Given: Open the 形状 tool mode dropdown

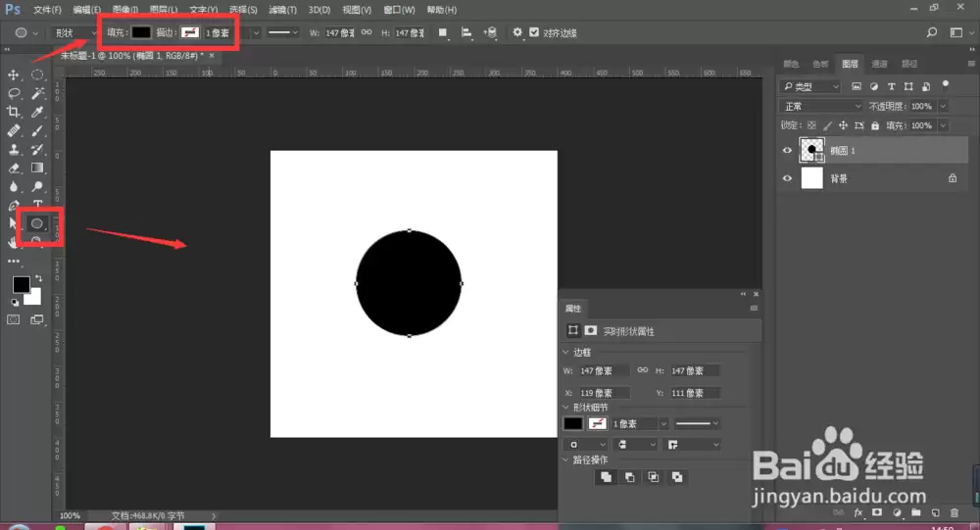Looking at the screenshot, I should click(73, 32).
